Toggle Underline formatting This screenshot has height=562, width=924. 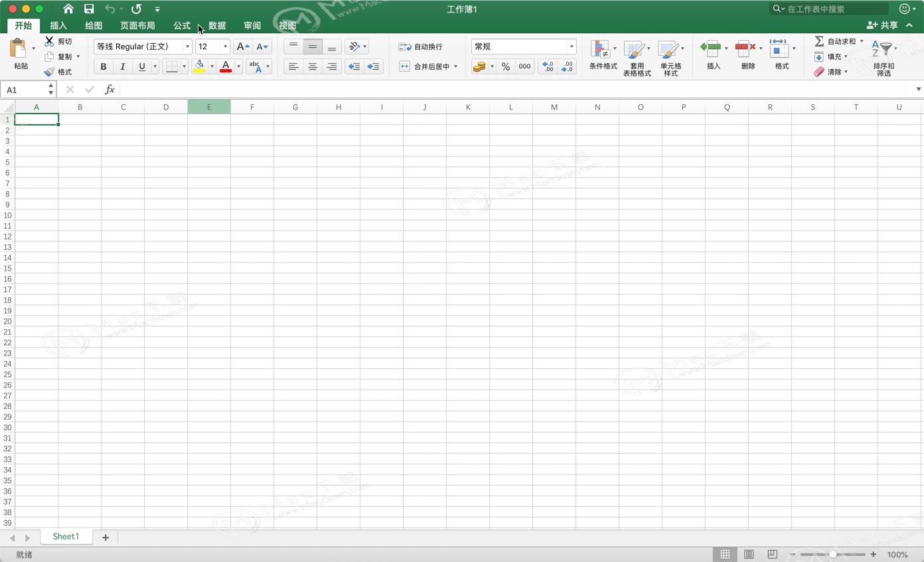141,66
